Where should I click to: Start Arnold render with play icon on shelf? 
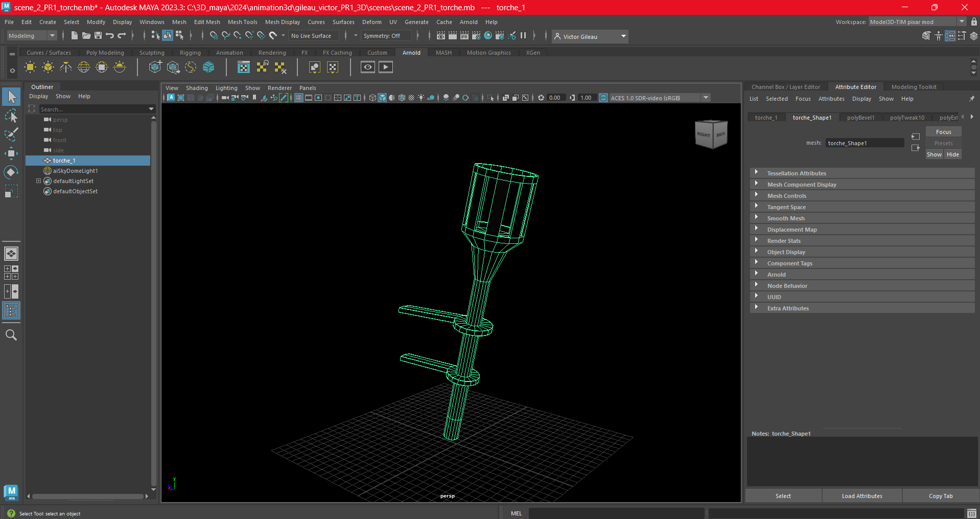tap(386, 67)
